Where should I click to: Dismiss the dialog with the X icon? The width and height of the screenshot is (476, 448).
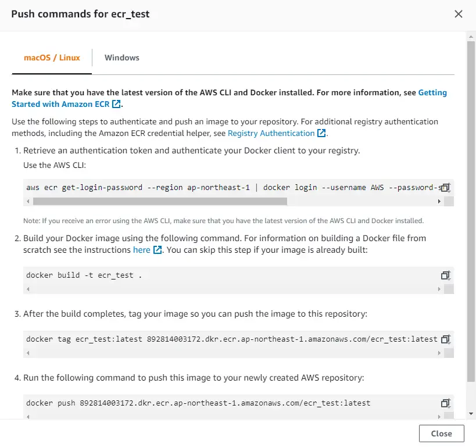pyautogui.click(x=459, y=14)
